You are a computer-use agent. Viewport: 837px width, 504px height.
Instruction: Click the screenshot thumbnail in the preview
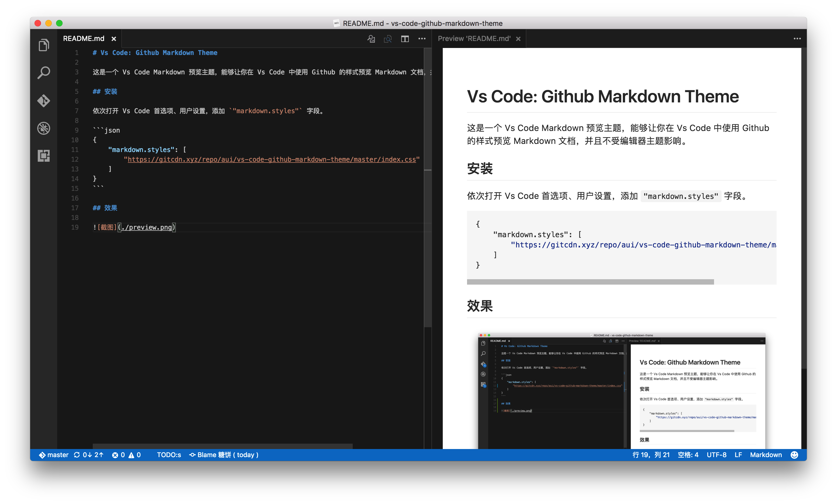coord(622,391)
